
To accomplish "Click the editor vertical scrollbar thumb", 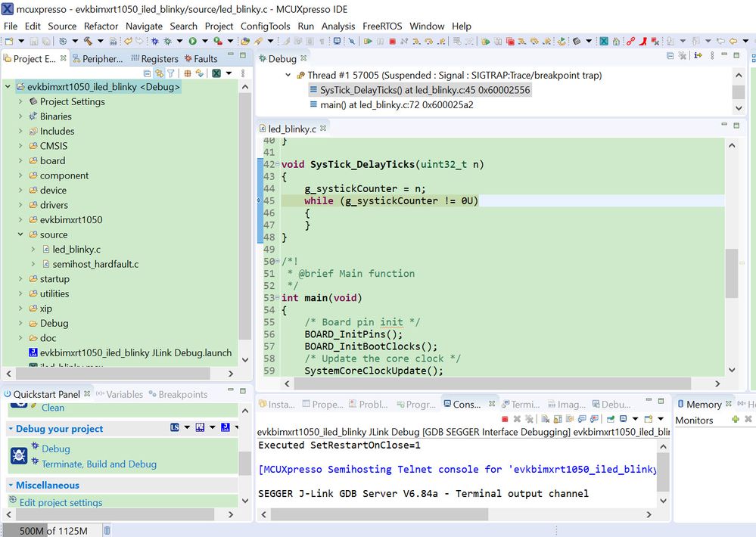I will tap(732, 273).
